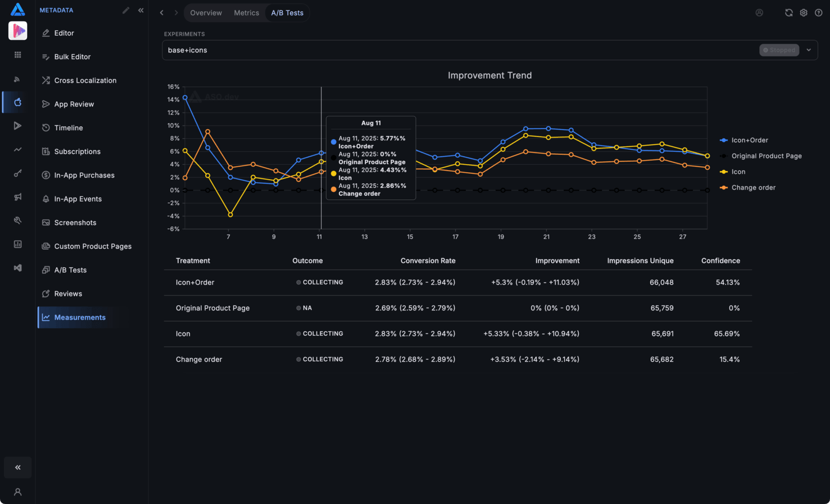Go forward with the right arrow
Screen dimensions: 830x504
176,13
